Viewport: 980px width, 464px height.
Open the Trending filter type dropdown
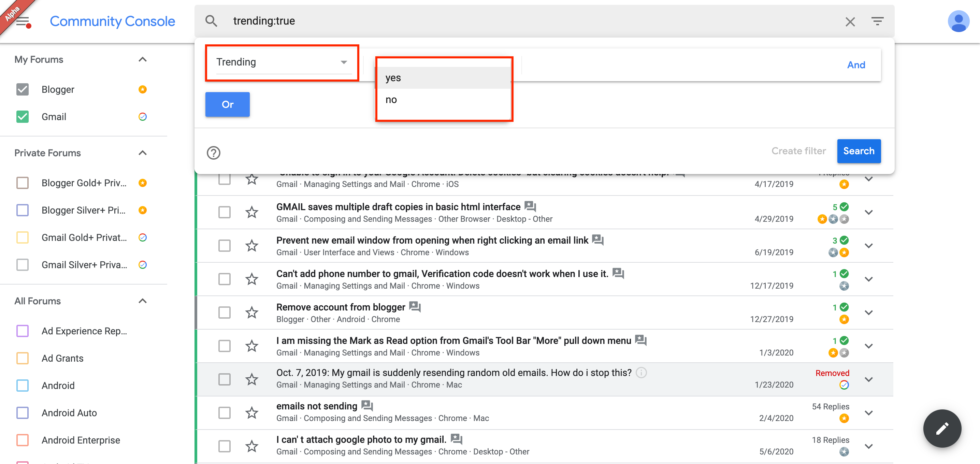282,62
